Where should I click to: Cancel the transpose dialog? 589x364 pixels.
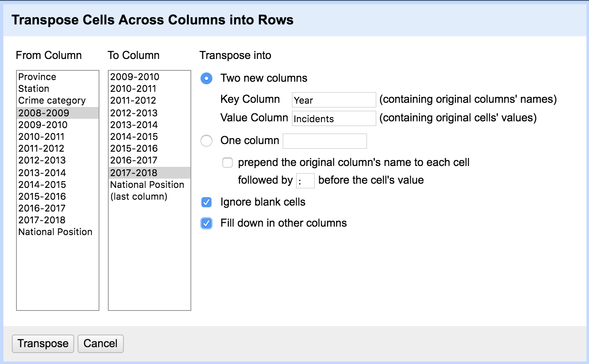(x=100, y=344)
